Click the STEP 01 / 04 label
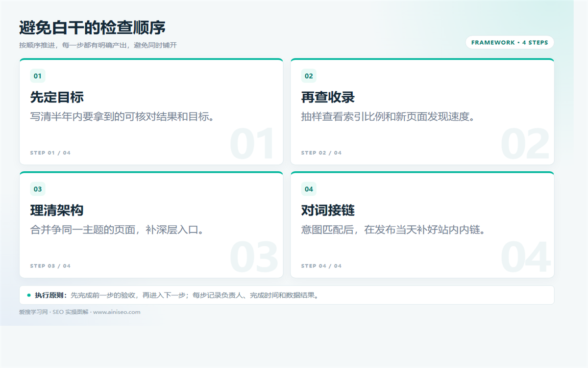The image size is (588, 368). [x=50, y=153]
